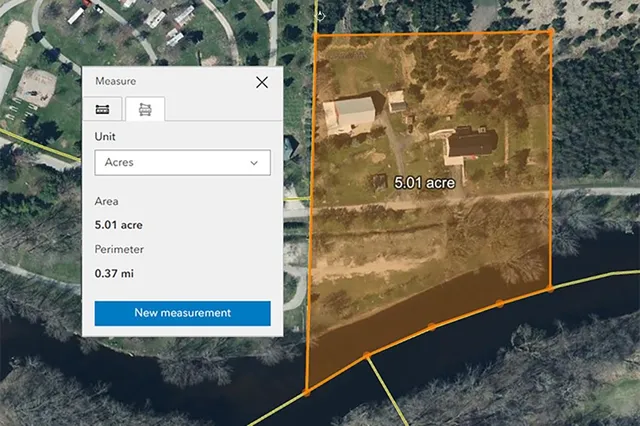The width and height of the screenshot is (640, 426).
Task: Open the Unit dropdown showing Acres
Action: 182,162
